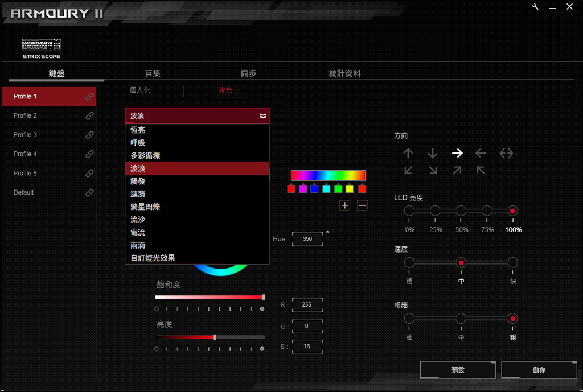The image size is (583, 392).
Task: Choose 恆亮 from the effect list
Action: coord(197,130)
